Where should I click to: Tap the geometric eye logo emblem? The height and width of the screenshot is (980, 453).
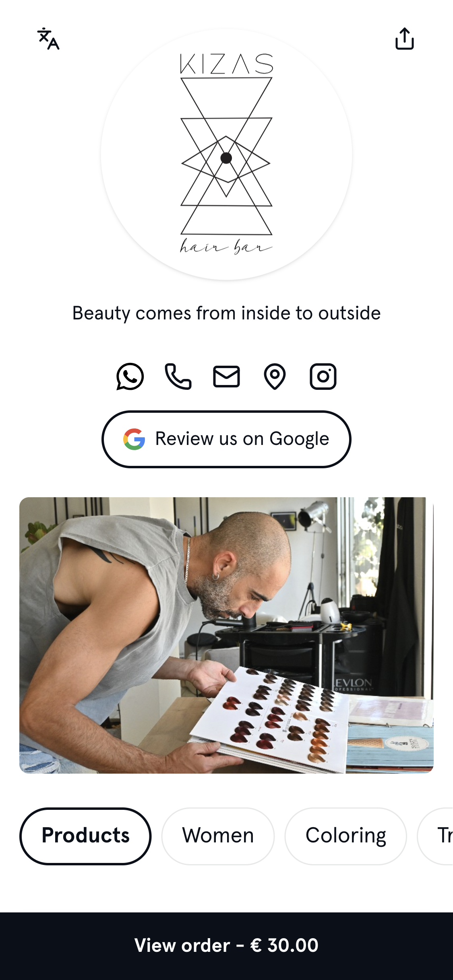[x=226, y=156]
